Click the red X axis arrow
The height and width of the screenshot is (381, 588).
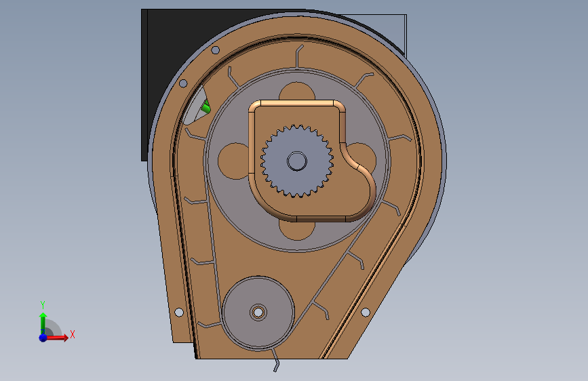click(57, 338)
